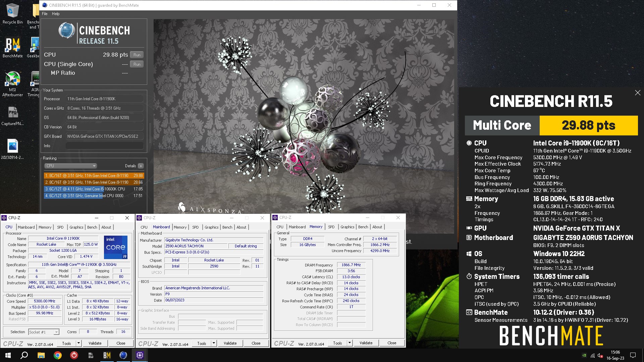Switch to BenchMate in the taskbar

pyautogui.click(x=107, y=355)
